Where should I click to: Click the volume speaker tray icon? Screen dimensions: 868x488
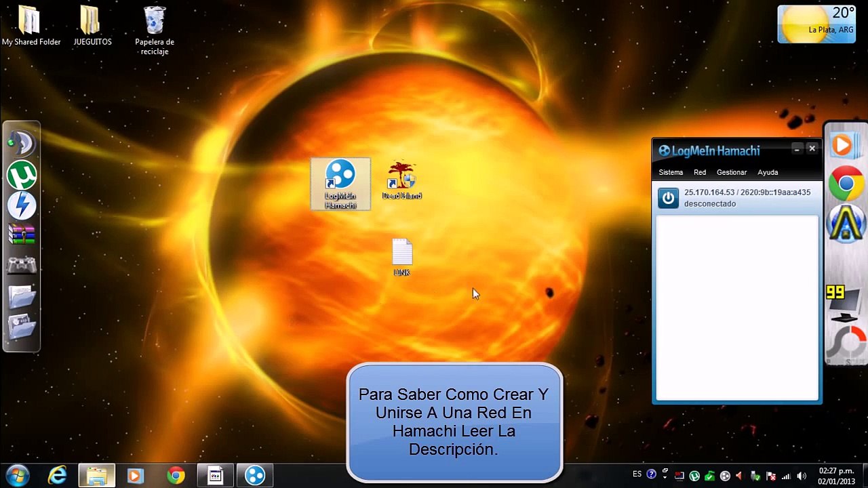point(802,476)
